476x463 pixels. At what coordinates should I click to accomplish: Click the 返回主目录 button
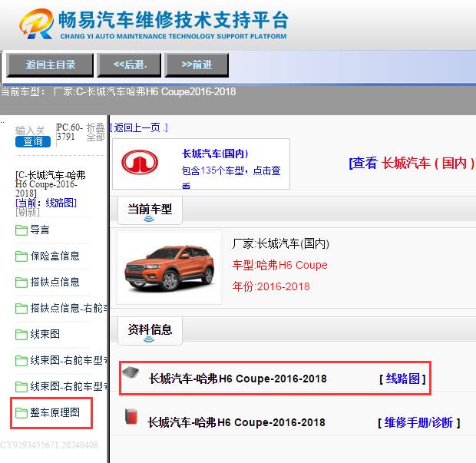coord(50,64)
